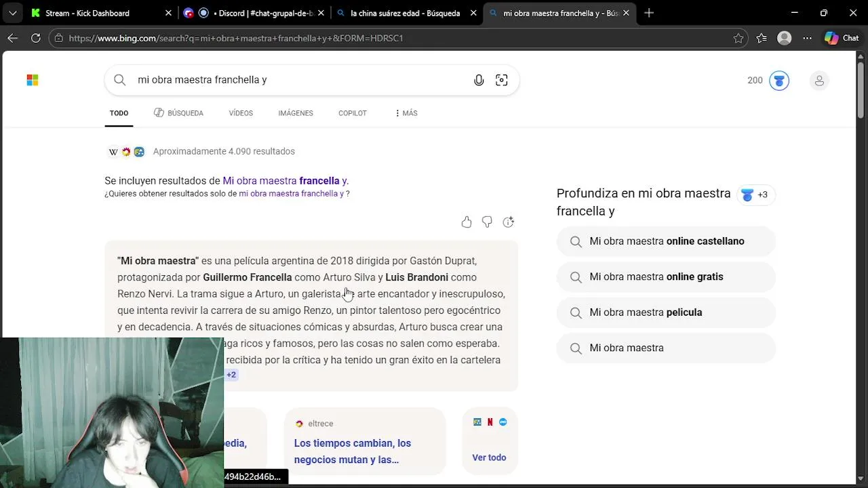
Task: Open visual image search icon
Action: click(502, 80)
